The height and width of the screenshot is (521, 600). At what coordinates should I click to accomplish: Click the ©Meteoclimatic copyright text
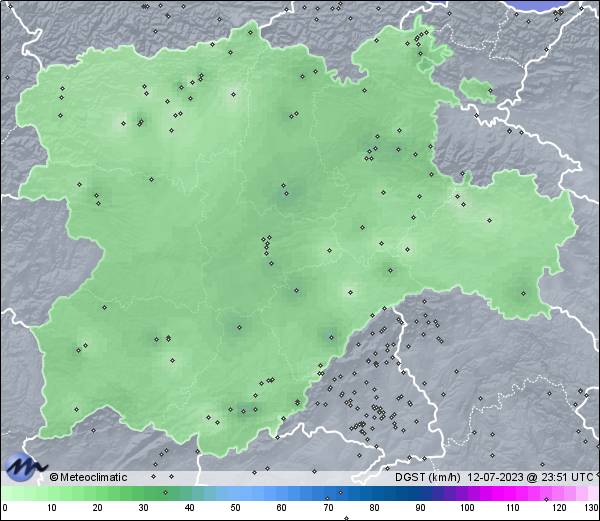(88, 477)
